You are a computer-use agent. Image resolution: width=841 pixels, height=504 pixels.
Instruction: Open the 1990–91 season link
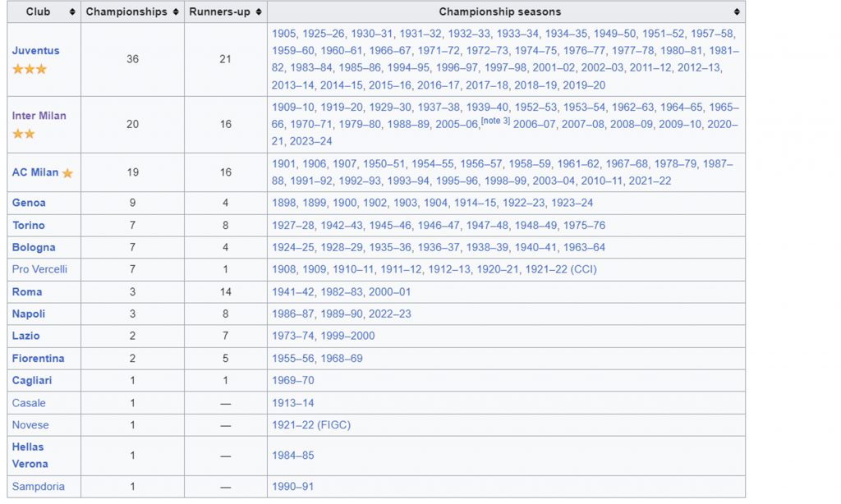pyautogui.click(x=292, y=486)
